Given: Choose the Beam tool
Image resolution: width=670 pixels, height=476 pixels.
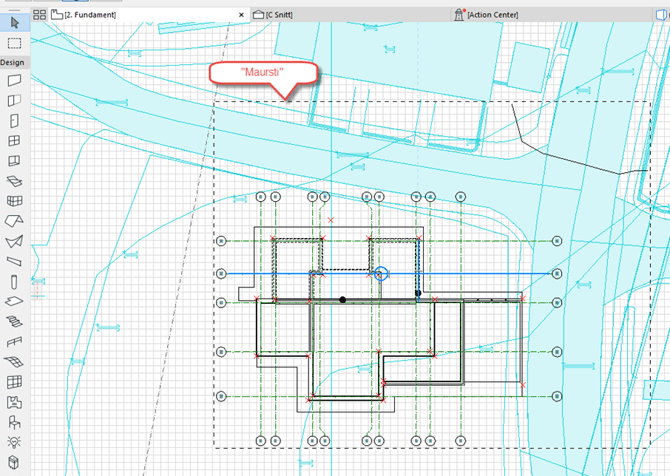Looking at the screenshot, I should pyautogui.click(x=14, y=261).
